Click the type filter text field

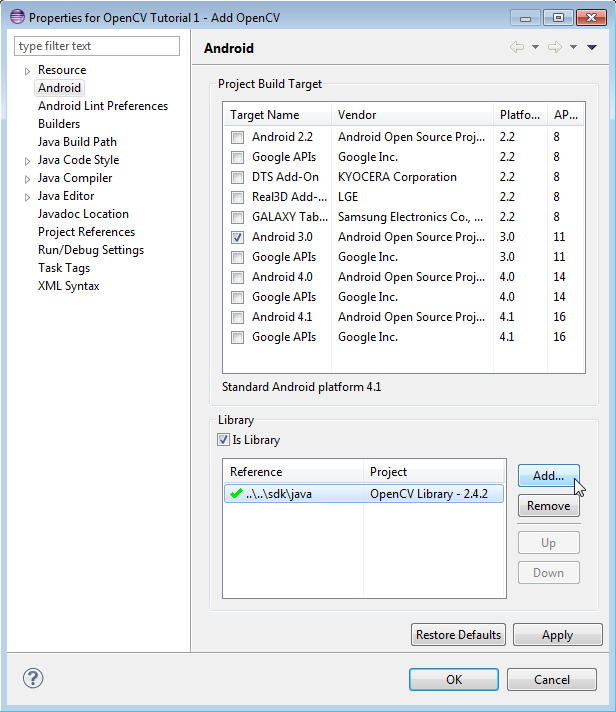(97, 46)
